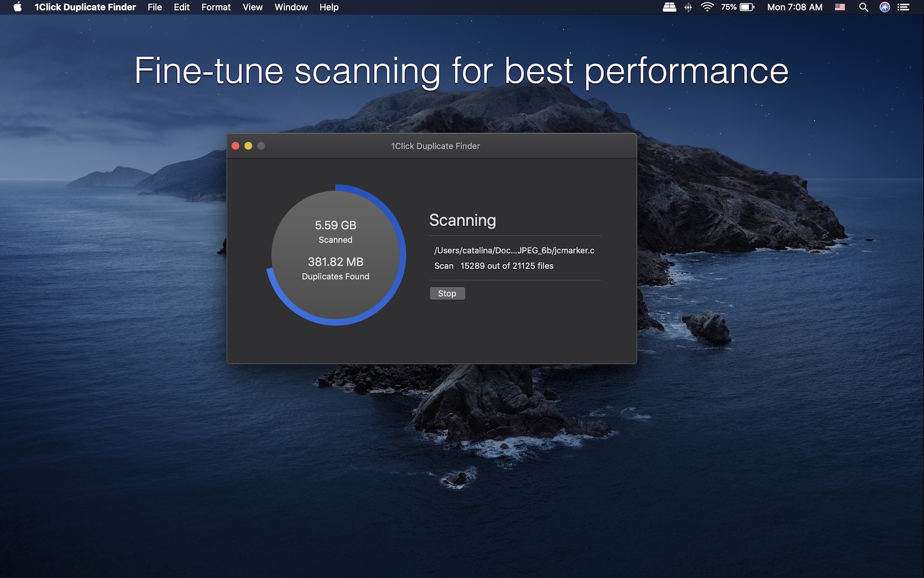The image size is (924, 578).
Task: Open the File menu
Action: tap(155, 7)
